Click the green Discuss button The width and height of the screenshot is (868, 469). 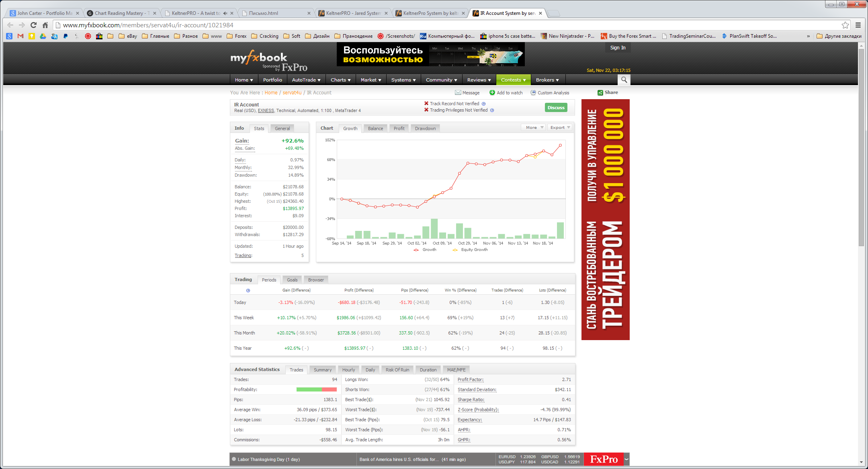point(556,108)
